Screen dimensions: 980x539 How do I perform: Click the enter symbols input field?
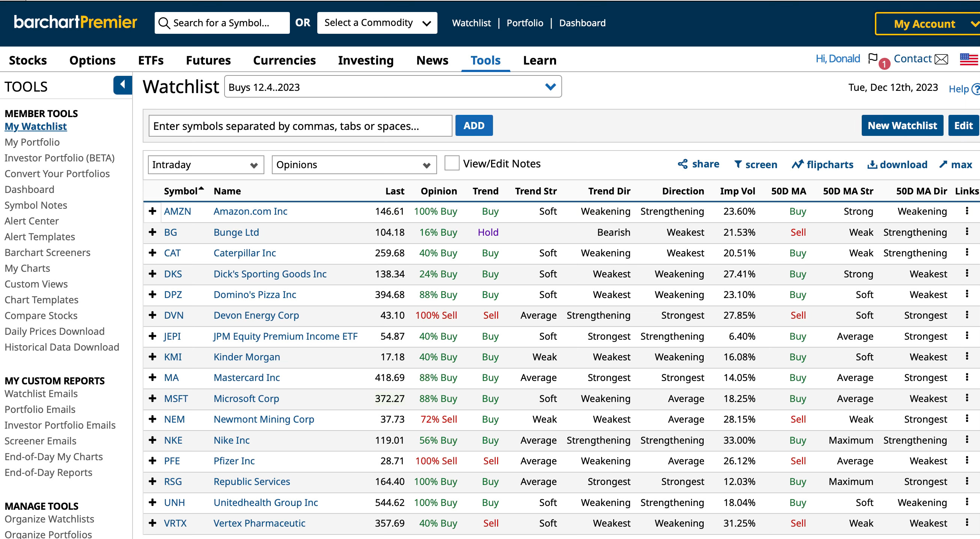click(x=300, y=125)
